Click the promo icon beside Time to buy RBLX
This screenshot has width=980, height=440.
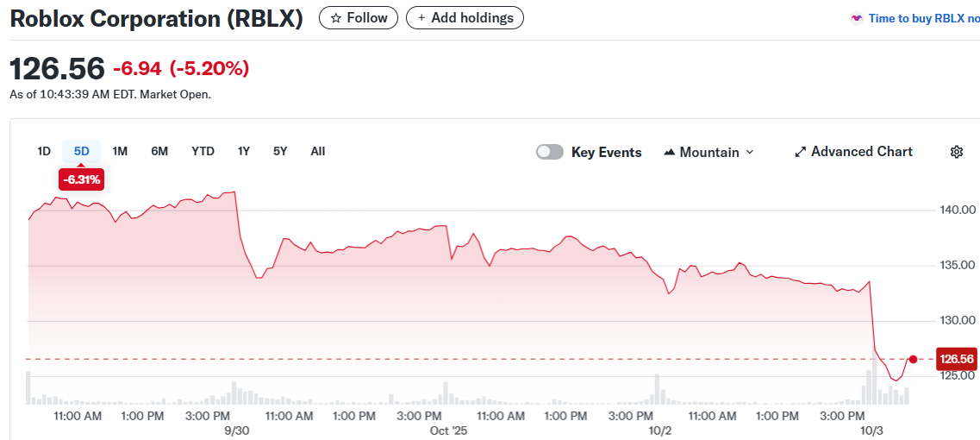point(856,18)
